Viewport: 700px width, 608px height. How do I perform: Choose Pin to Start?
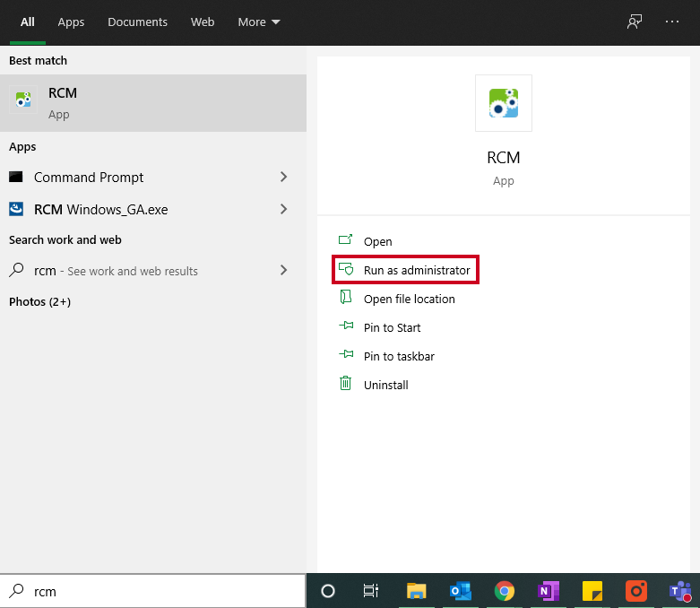tap(392, 327)
